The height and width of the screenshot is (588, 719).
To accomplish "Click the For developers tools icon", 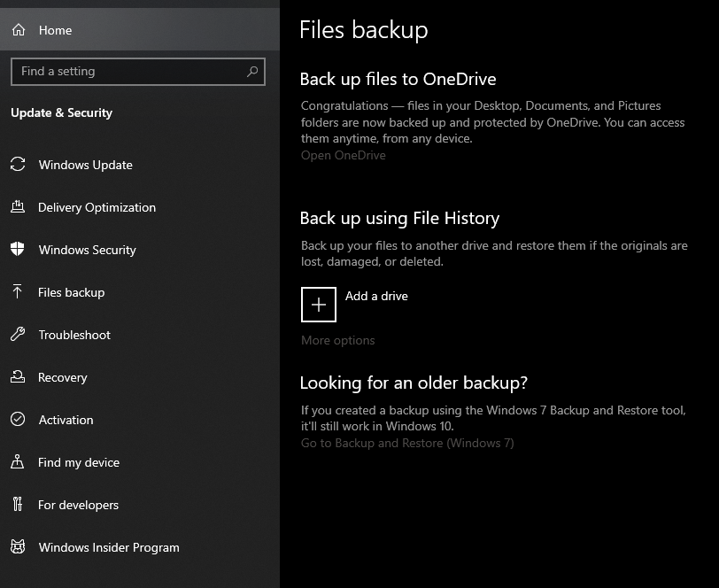I will pos(18,504).
